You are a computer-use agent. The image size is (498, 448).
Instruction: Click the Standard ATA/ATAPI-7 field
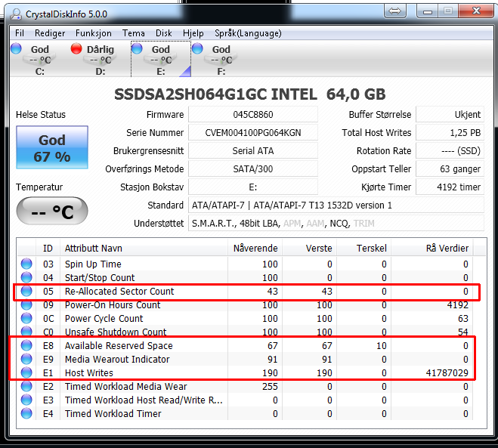[x=336, y=205]
